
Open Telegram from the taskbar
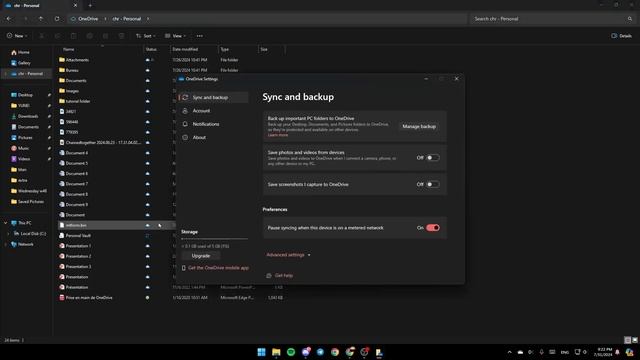[x=320, y=352]
